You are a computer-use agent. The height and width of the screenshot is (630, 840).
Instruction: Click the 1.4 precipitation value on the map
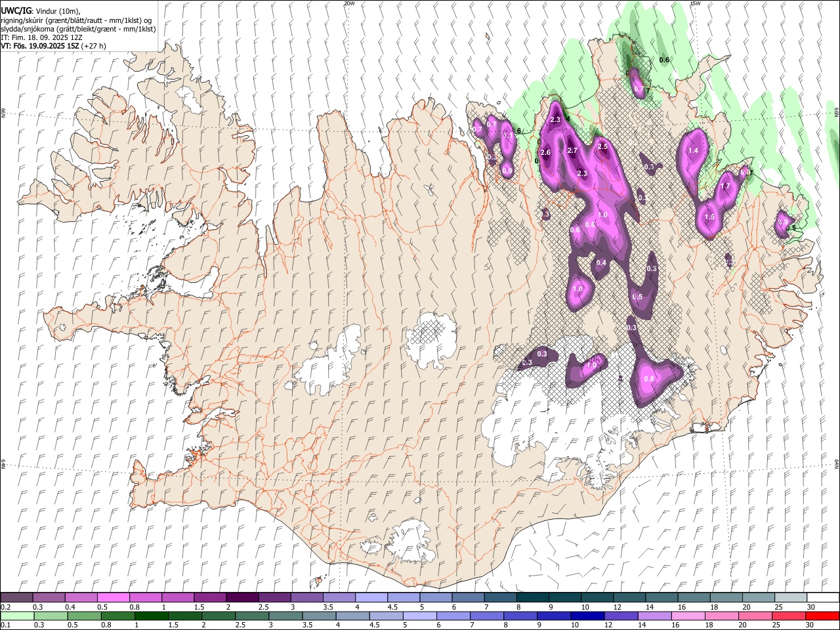point(693,150)
